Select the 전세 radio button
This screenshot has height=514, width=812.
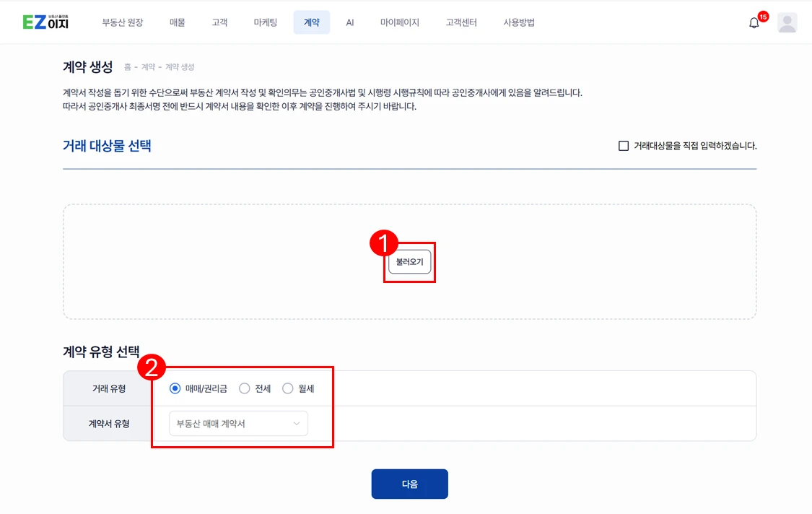coord(245,388)
